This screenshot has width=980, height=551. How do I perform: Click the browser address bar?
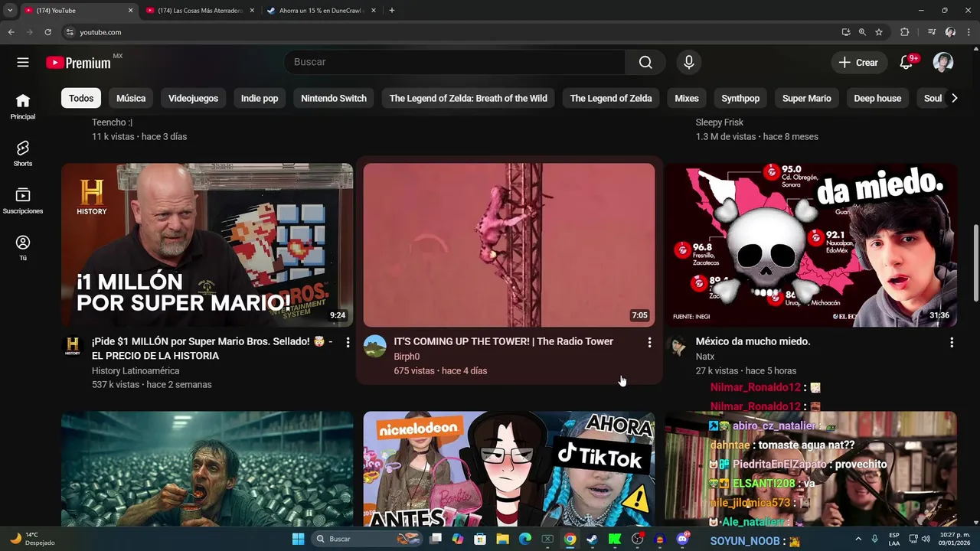[x=452, y=32]
